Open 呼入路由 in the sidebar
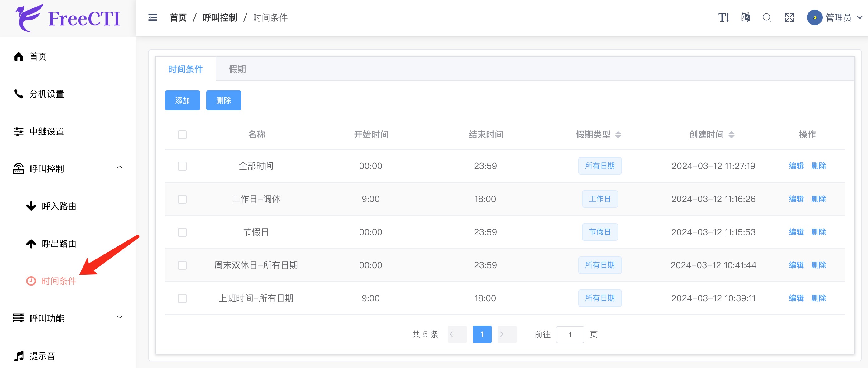The height and width of the screenshot is (368, 868). pyautogui.click(x=59, y=206)
